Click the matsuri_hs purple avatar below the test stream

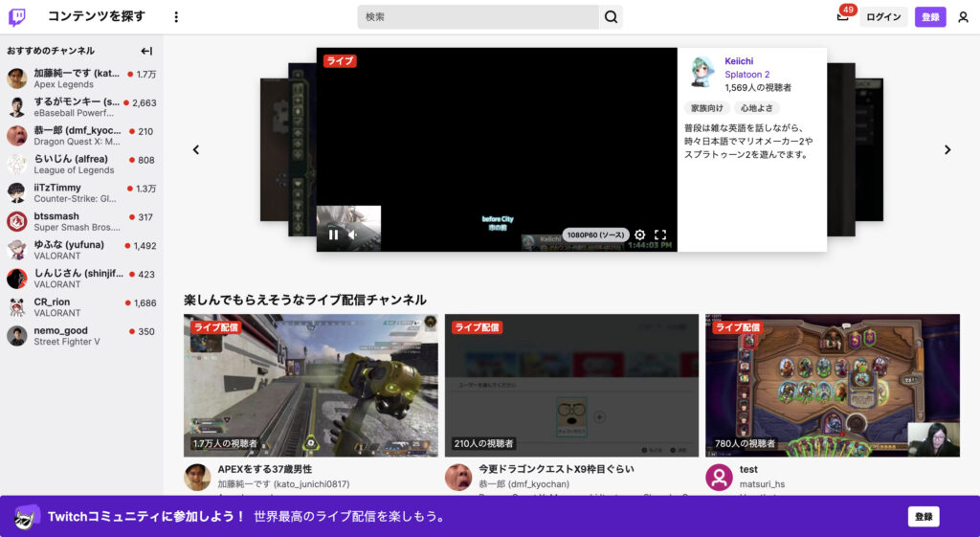(x=719, y=478)
